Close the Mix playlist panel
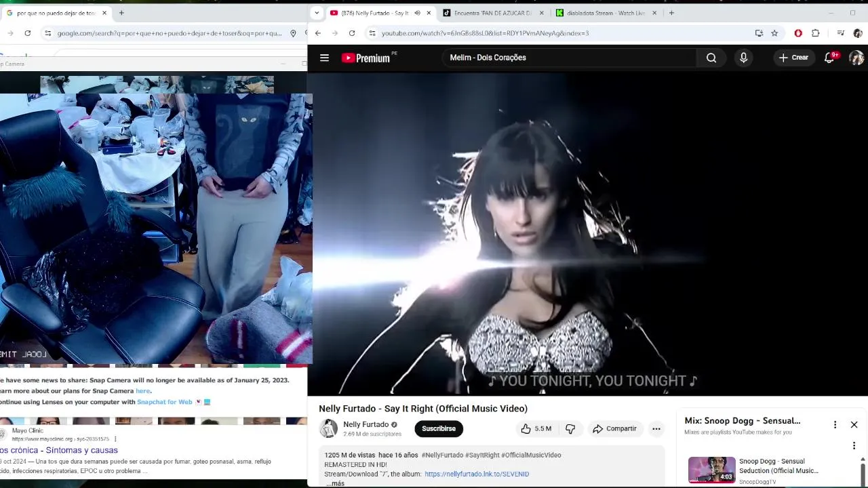The width and height of the screenshot is (868, 488). 854,424
